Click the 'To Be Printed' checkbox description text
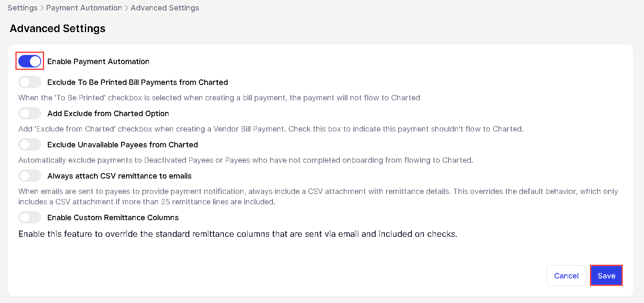The width and height of the screenshot is (644, 303). [219, 98]
